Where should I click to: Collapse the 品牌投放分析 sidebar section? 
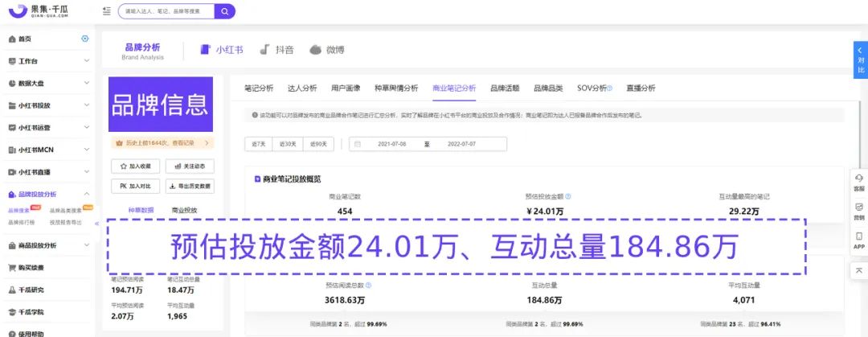tap(87, 194)
